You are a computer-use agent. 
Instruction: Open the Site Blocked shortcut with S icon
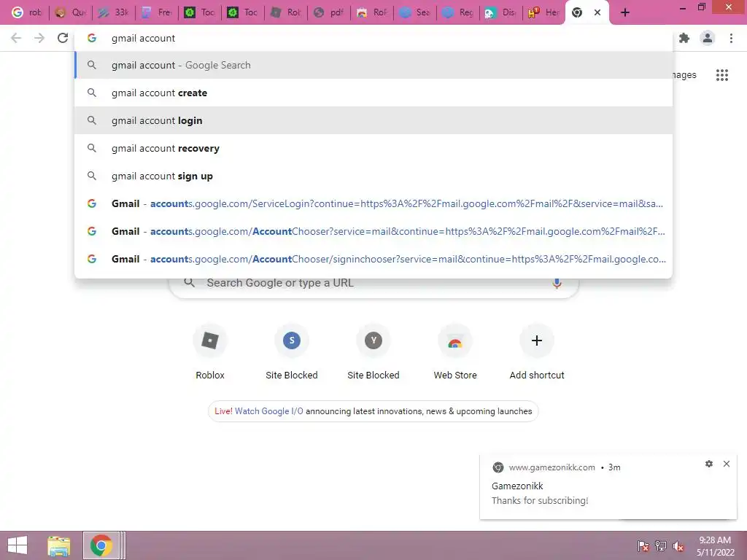click(292, 352)
